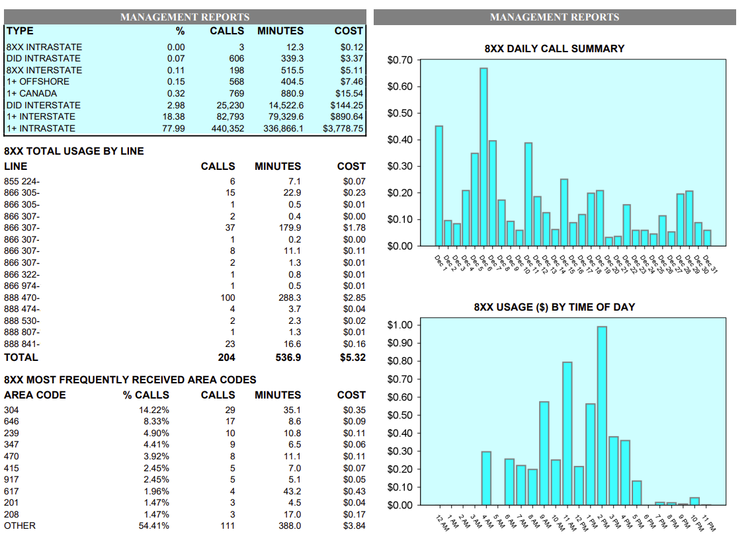Click the right MANAGEMENT REPORTS header bar
This screenshot has width=756, height=540.
pos(554,17)
